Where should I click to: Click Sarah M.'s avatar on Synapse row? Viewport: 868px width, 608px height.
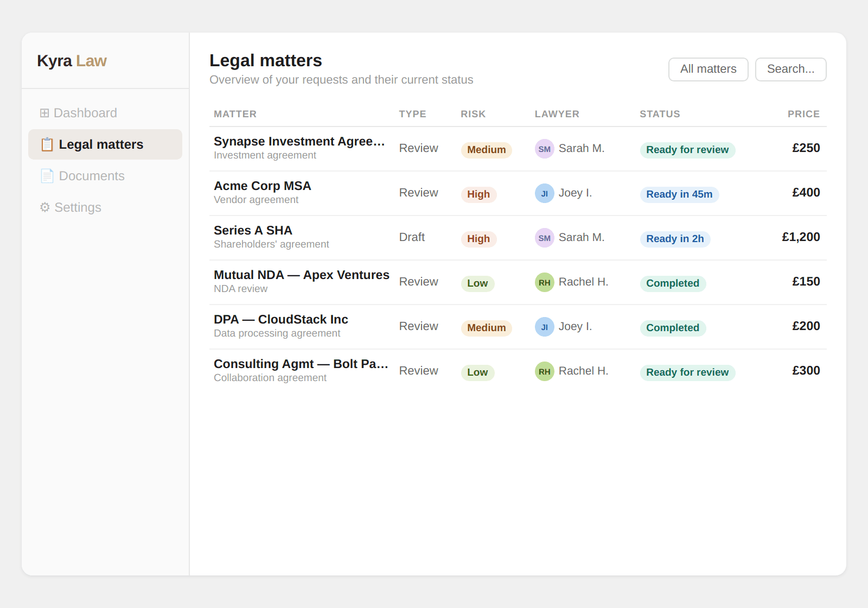point(544,148)
